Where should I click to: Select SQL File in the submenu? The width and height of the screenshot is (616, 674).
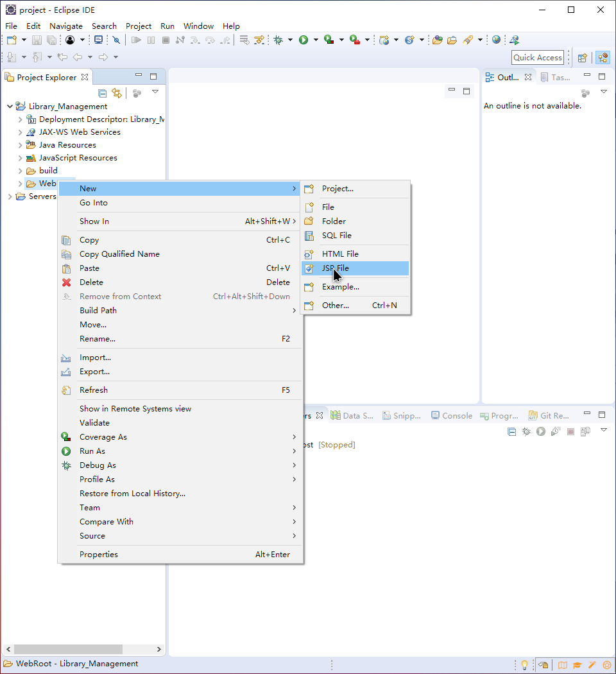355,236
